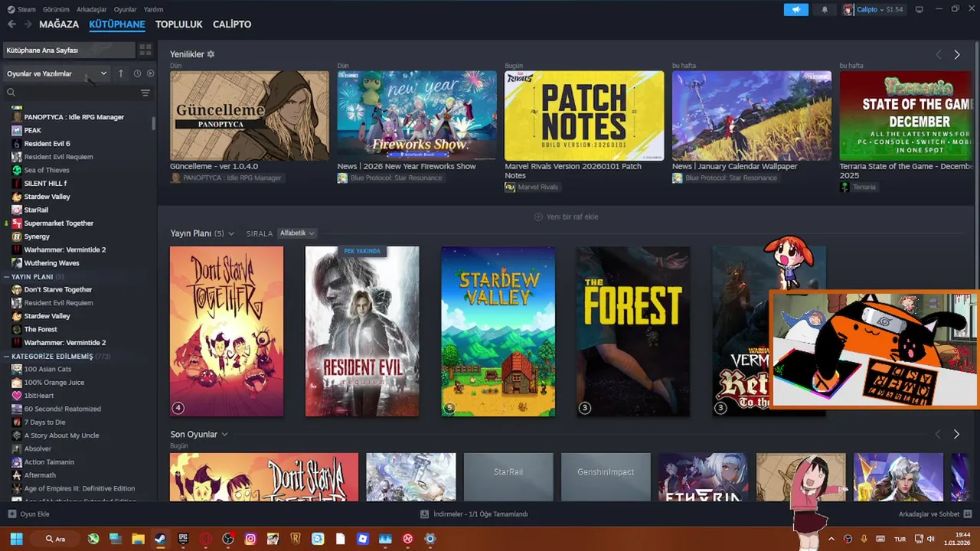Open Epic Games Launcher in taskbar
980x551 pixels.
pos(182,539)
